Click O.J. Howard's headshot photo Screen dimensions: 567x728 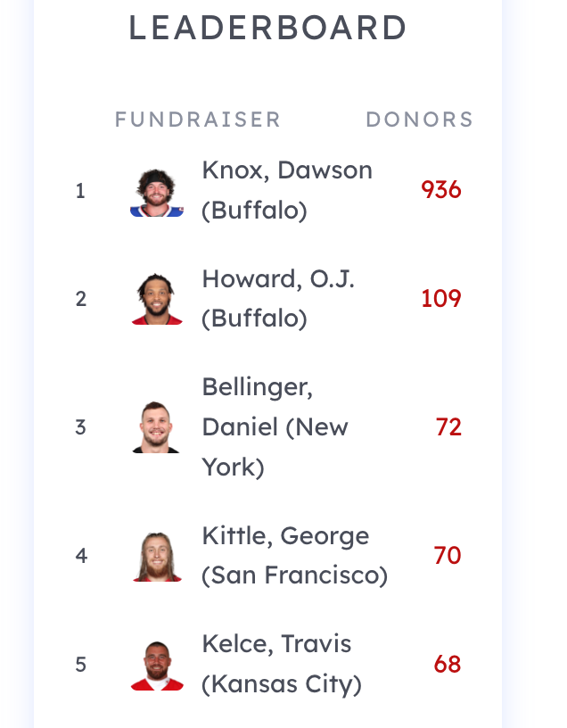click(x=157, y=299)
